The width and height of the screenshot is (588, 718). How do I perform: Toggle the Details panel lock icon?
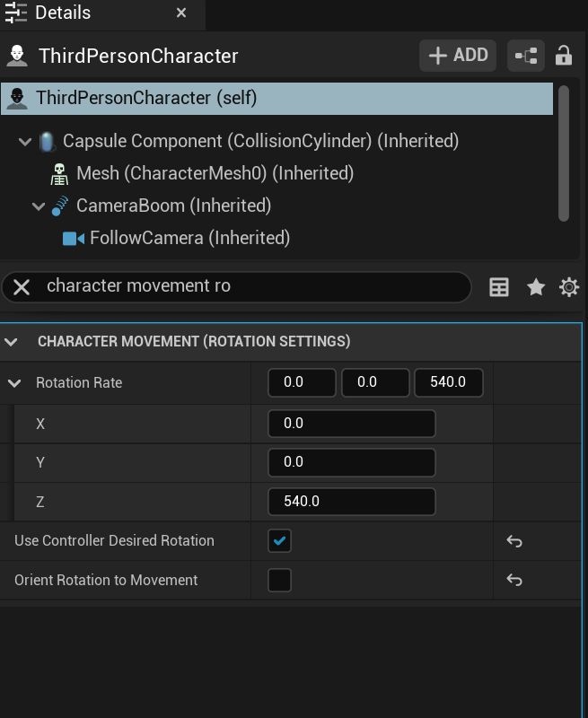tap(564, 56)
